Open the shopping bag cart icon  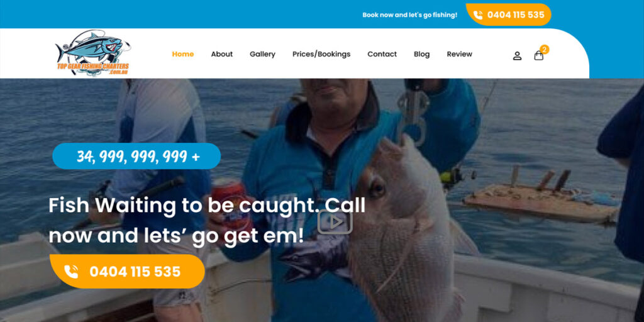click(x=538, y=55)
